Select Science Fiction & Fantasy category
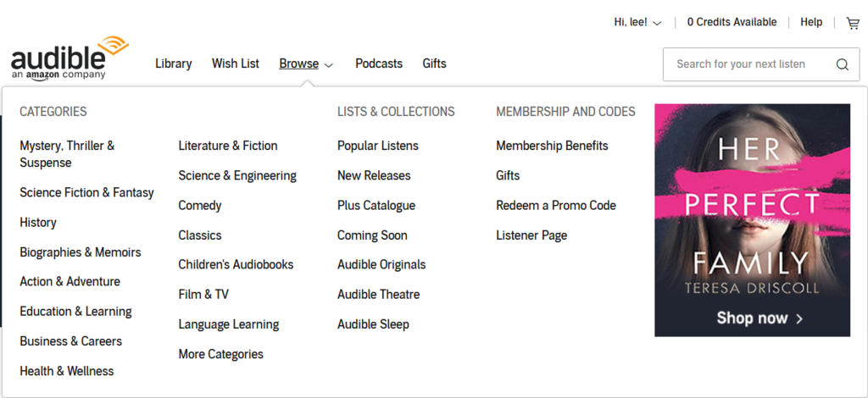 86,192
